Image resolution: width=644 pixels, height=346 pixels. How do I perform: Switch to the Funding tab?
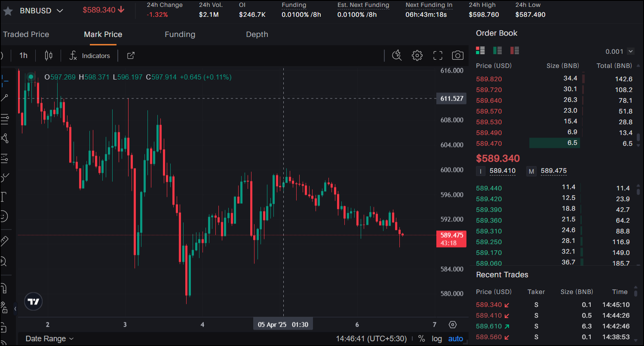point(180,34)
